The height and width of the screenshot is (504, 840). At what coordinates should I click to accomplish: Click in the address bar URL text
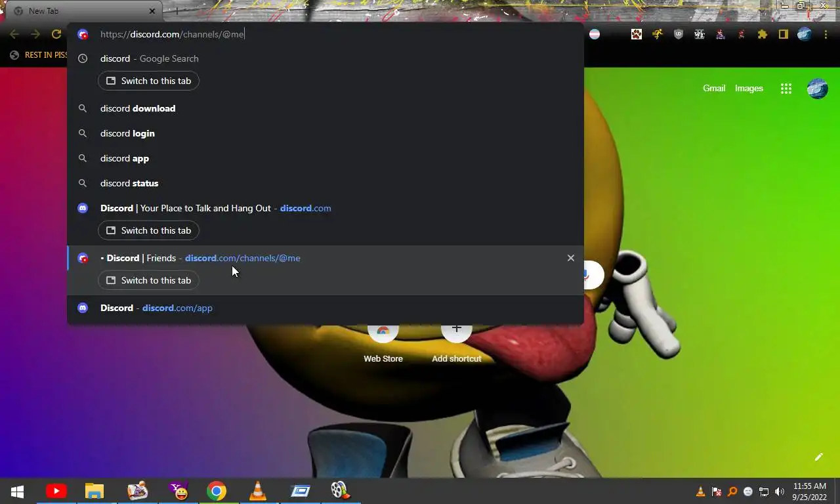tap(173, 34)
